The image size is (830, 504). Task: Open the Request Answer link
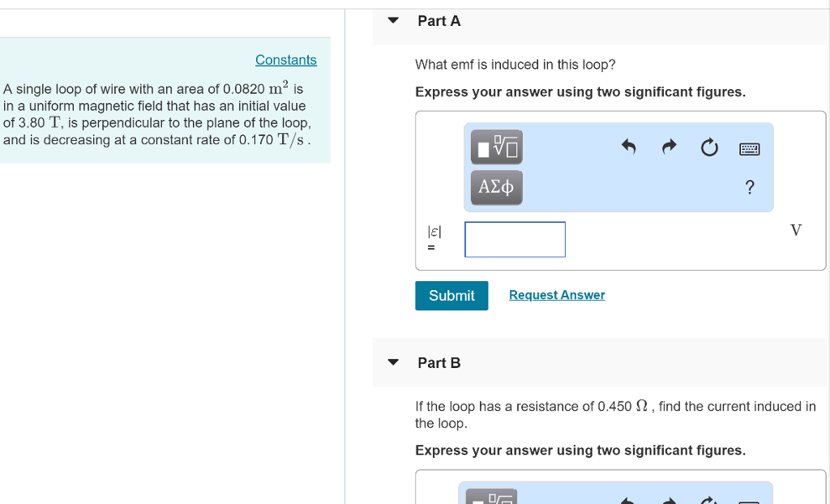click(557, 295)
